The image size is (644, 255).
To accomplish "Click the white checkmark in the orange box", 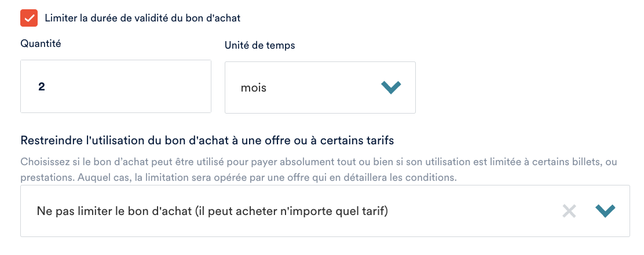I will [29, 18].
